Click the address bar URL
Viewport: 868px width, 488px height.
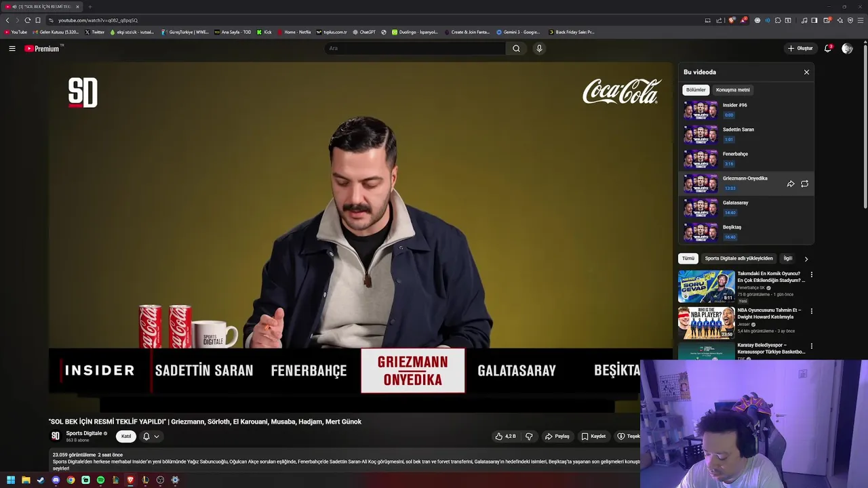pos(98,20)
